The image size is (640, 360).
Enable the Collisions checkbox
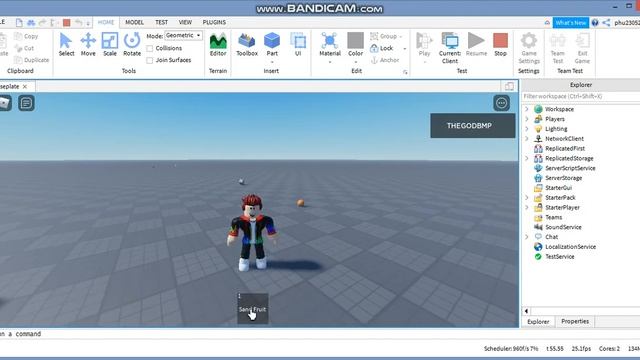coord(150,48)
